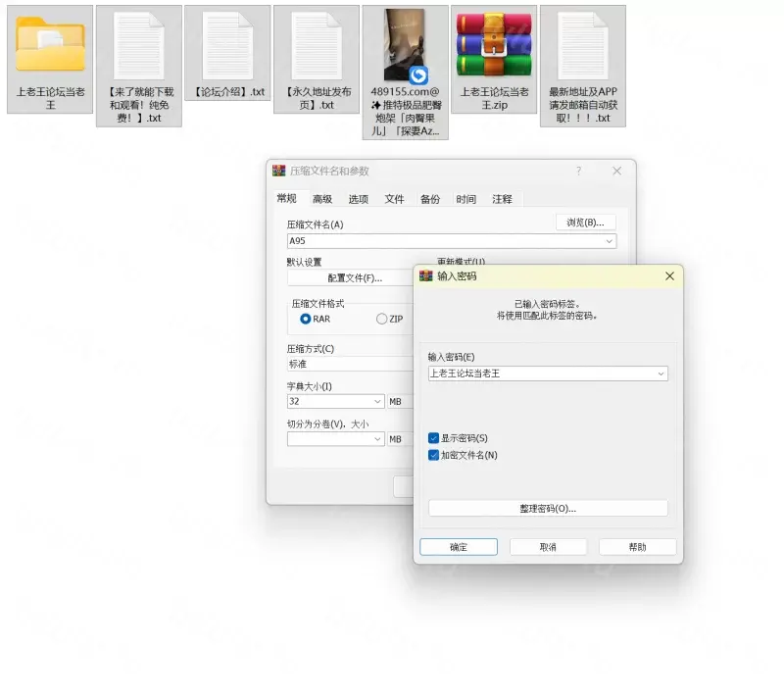Click the help question mark in archive dialog
This screenshot has height=698, width=784.
click(x=578, y=171)
